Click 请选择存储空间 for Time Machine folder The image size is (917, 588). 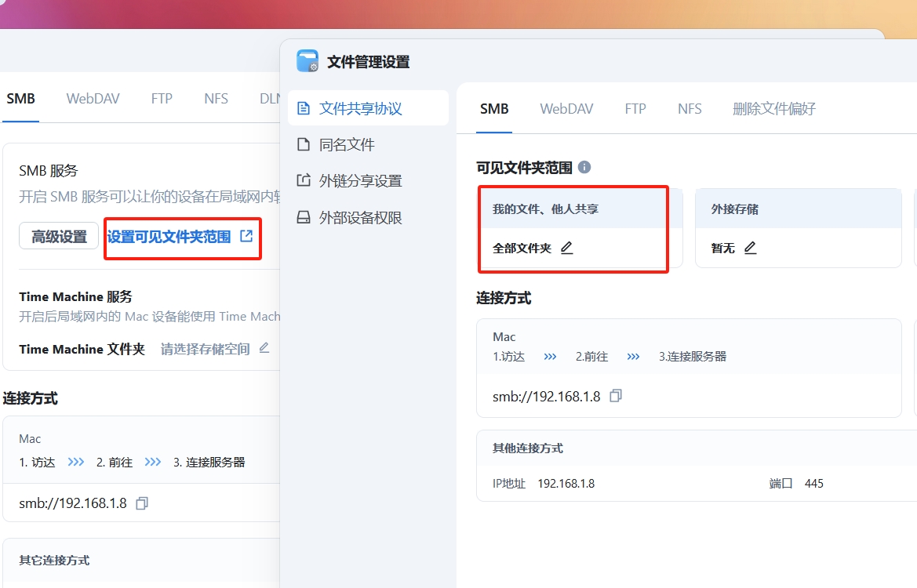206,349
